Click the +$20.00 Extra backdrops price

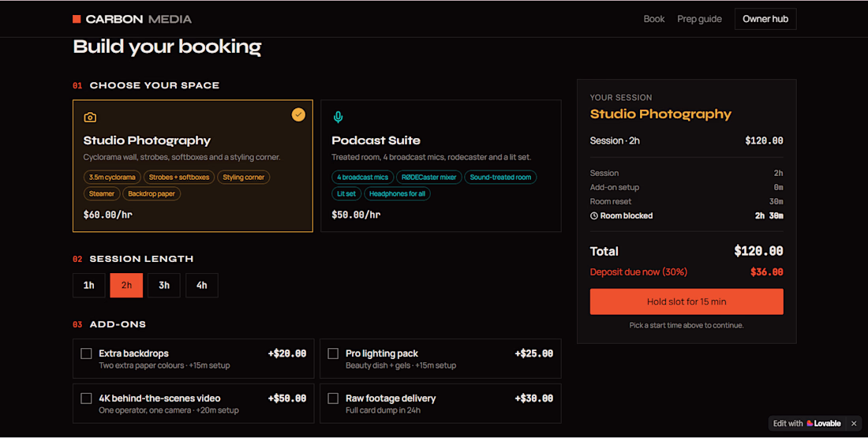tap(287, 354)
